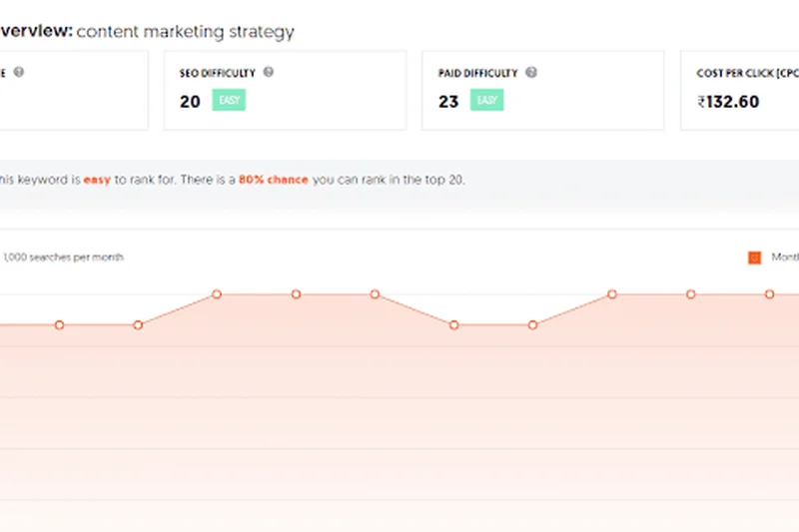799x532 pixels.
Task: Click the help icon in the leftmost card
Action: [x=19, y=73]
